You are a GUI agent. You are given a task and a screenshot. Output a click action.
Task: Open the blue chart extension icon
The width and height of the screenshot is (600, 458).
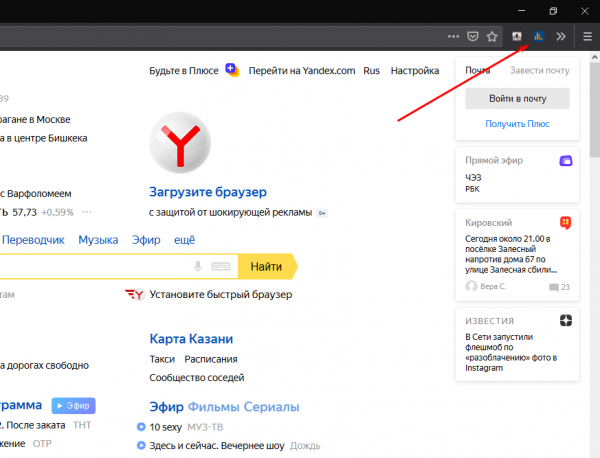(538, 36)
